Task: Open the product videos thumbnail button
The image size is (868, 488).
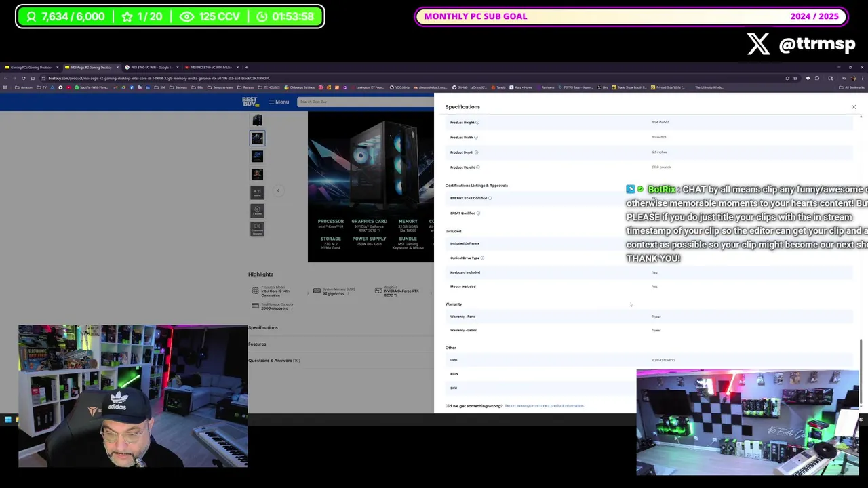Action: tap(257, 211)
